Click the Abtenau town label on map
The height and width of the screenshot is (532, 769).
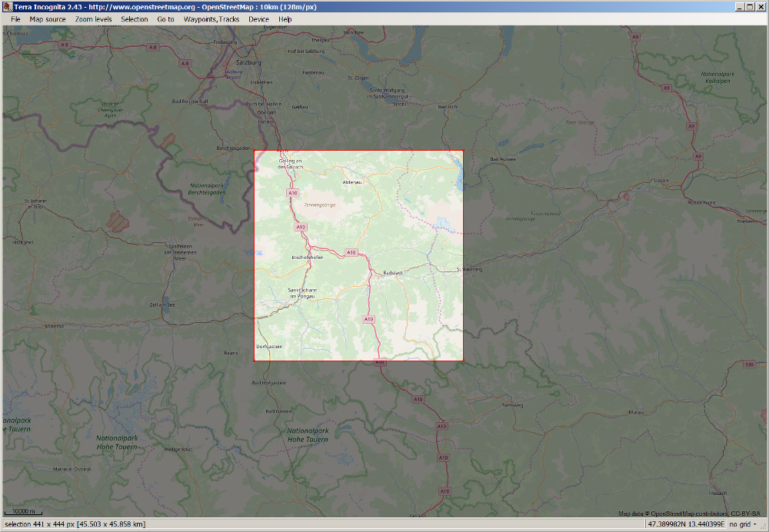coord(351,182)
